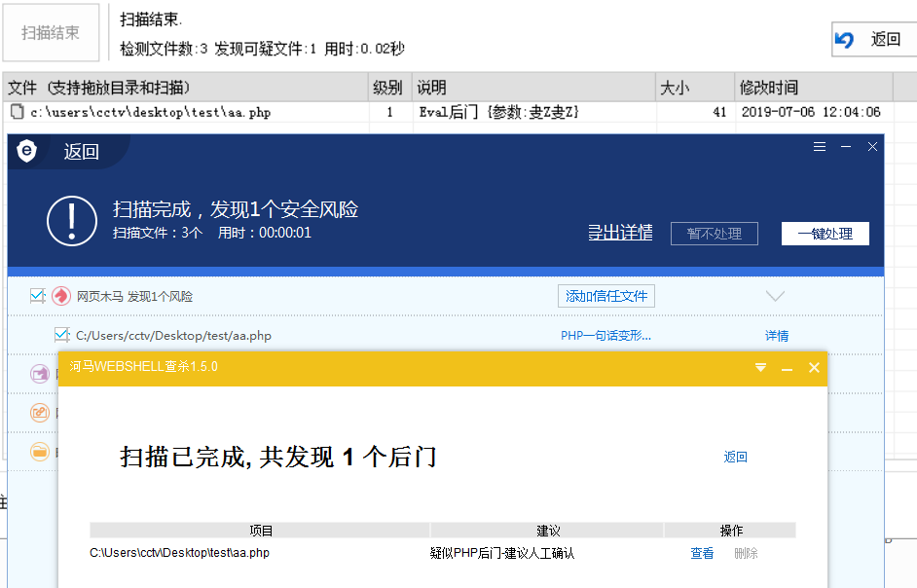The image size is (917, 588).
Task: Click the exclamation warning icon
Action: point(72,221)
